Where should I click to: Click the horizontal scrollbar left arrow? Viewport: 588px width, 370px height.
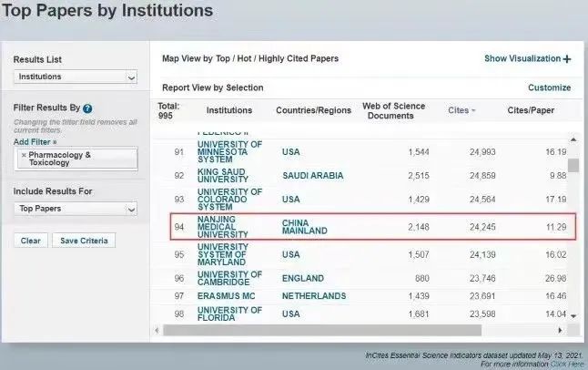coord(157,329)
